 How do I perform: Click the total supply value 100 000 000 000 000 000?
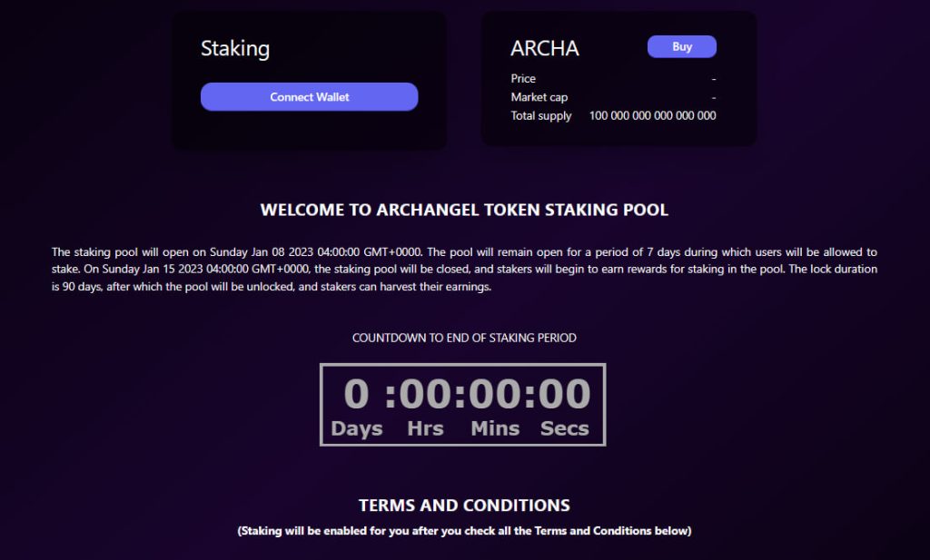[x=652, y=116]
